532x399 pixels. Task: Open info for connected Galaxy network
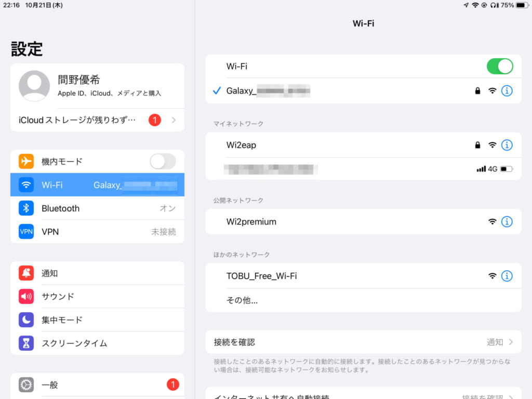point(507,91)
